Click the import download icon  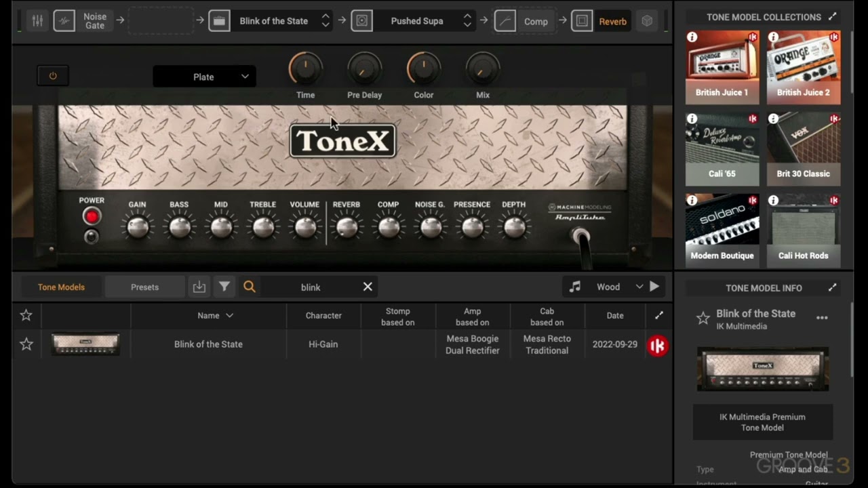tap(199, 287)
